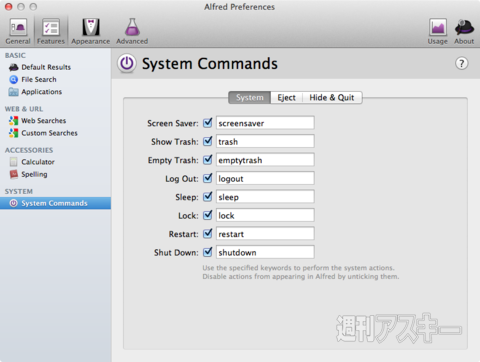This screenshot has width=480, height=362.
Task: Open the Advanced flask icon
Action: pos(132,31)
